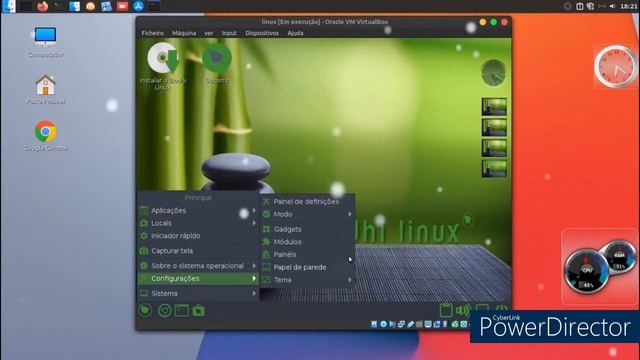Expand Sobre o sistema operacional submenu
640x360 pixels.
click(198, 266)
